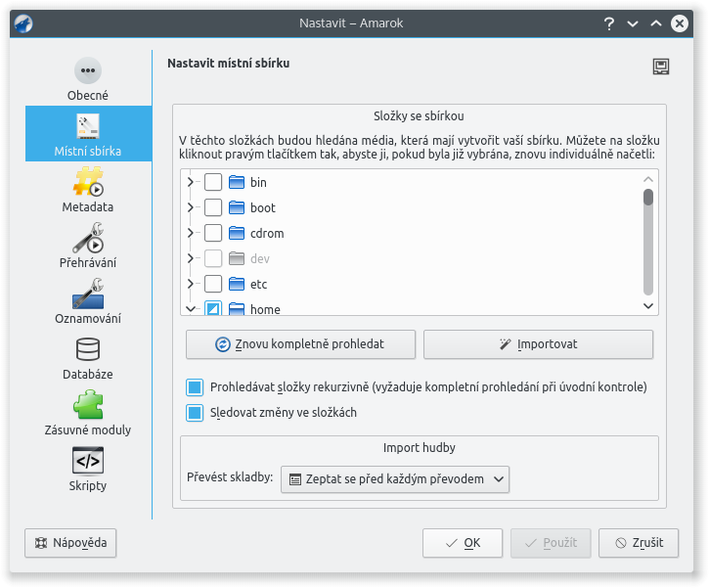Open the Databáze settings icon

88,349
